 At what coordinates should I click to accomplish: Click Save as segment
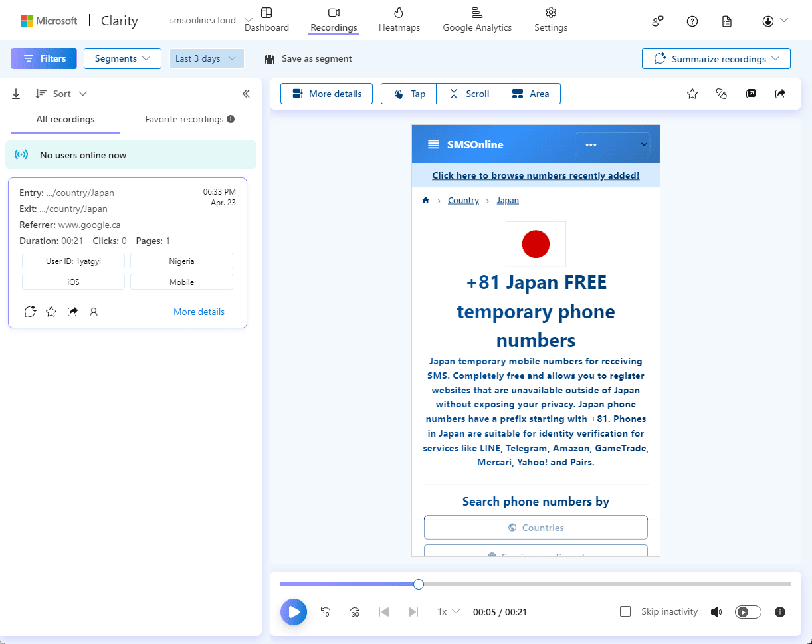[308, 58]
